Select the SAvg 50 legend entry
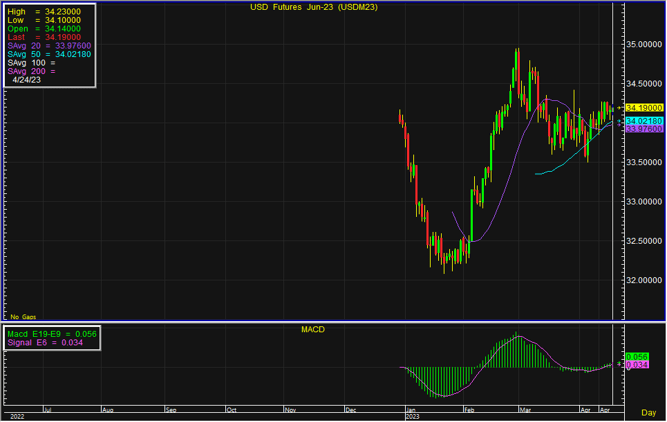Screen dimensions: 667x422 coord(49,53)
